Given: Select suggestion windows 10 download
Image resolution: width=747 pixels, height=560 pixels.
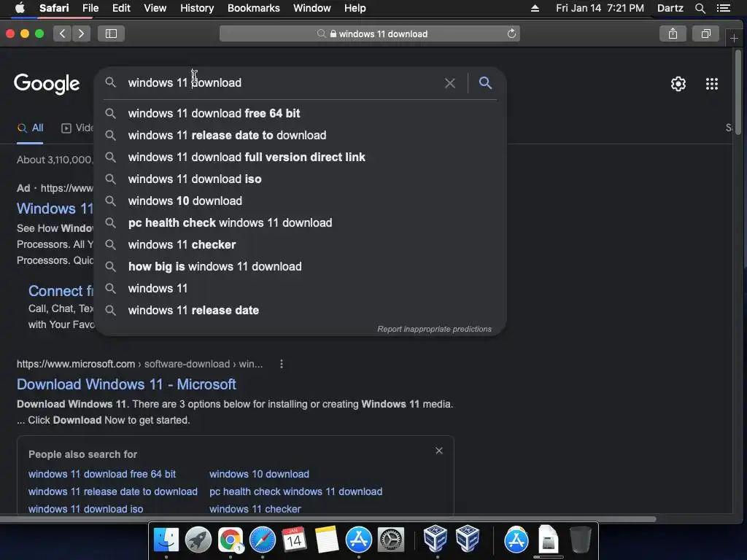Looking at the screenshot, I should (300, 201).
